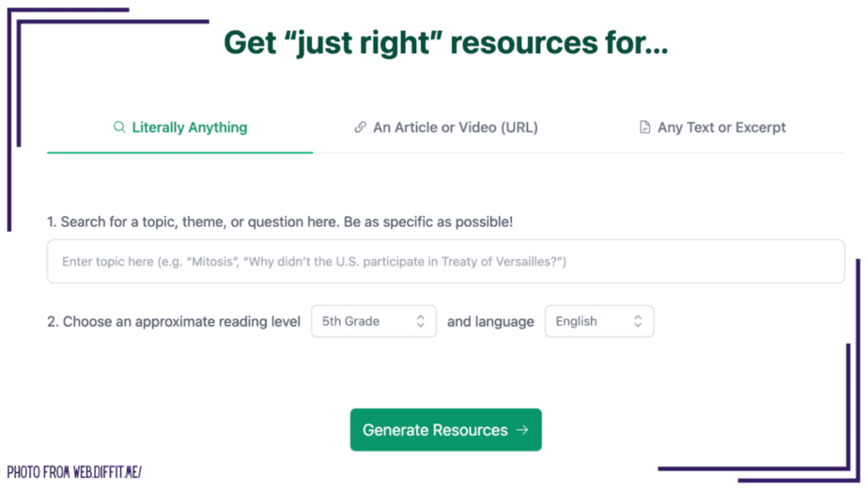Click the "Search for a topic" instruction label
868x489 pixels.
coord(280,222)
